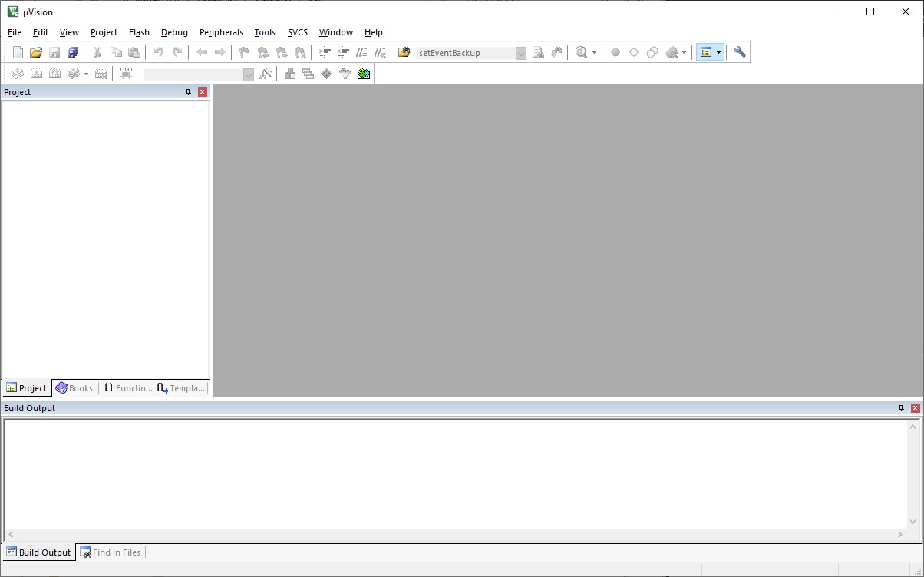Download code to flash with LOAD icon
The height and width of the screenshot is (577, 924).
click(126, 74)
